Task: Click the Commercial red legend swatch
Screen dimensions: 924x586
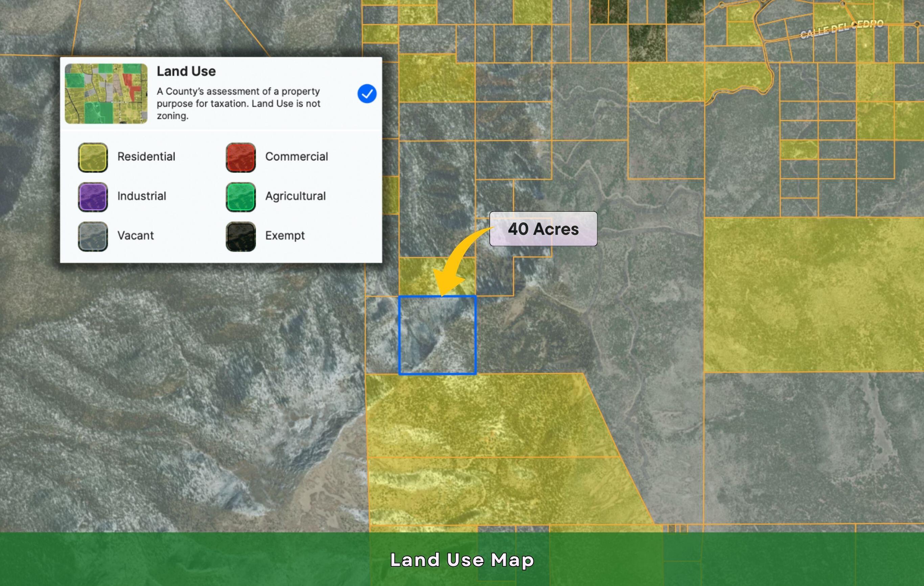Action: (240, 157)
